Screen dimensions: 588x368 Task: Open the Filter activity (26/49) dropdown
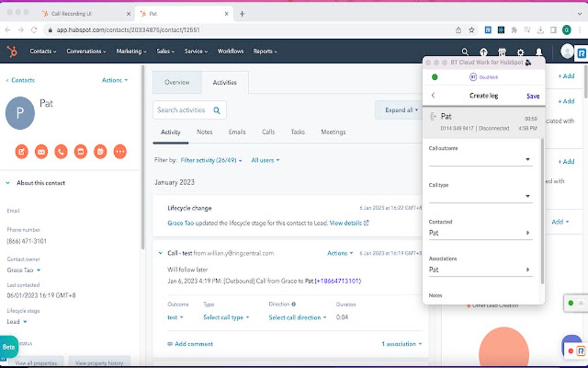click(x=211, y=160)
